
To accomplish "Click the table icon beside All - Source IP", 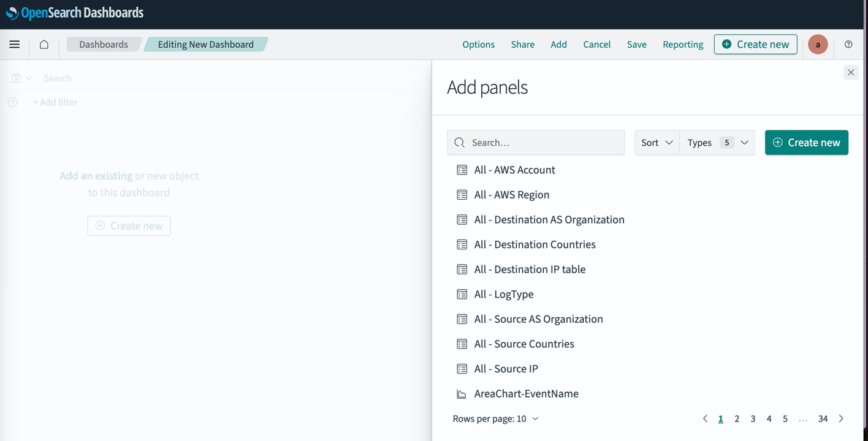I will [462, 369].
